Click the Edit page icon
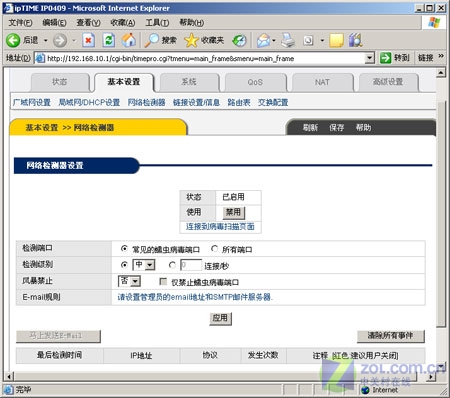The height and width of the screenshot is (398, 450). 308,40
